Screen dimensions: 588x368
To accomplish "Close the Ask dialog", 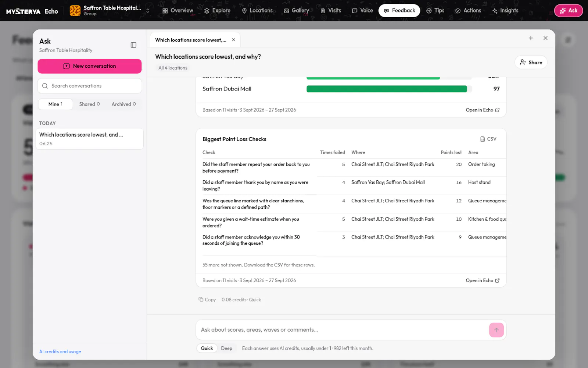I will tap(545, 38).
